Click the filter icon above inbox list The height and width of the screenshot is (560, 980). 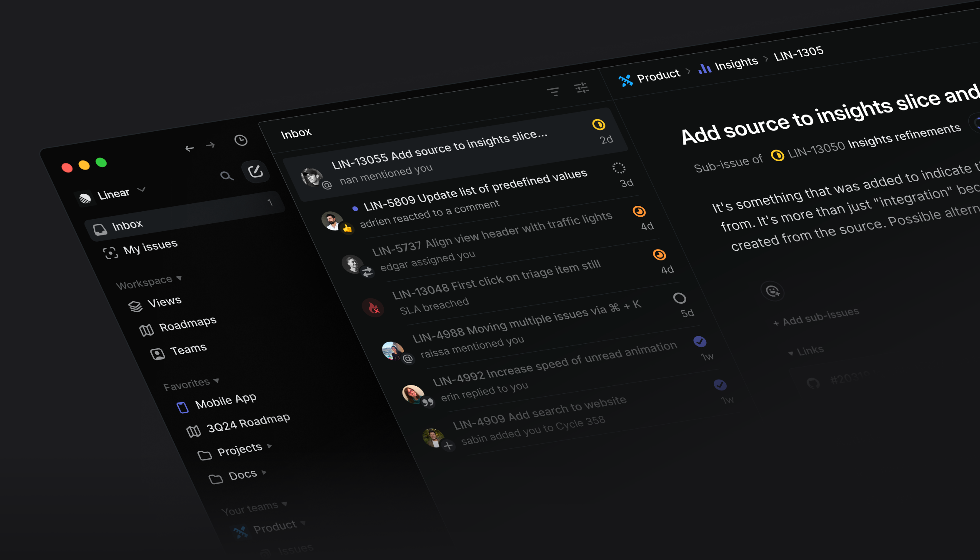click(552, 92)
